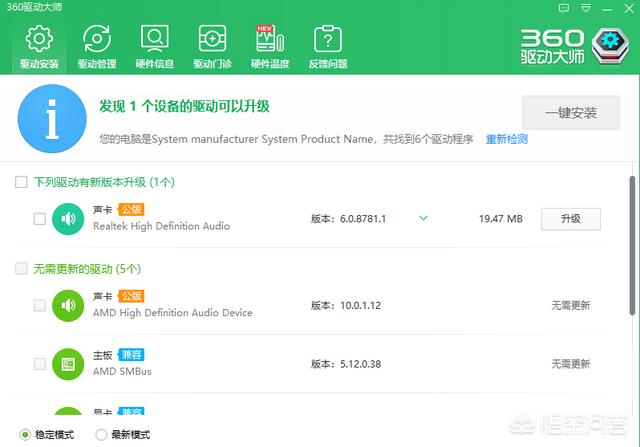The height and width of the screenshot is (447, 640).
Task: Open 硬件信息 monitor icon
Action: (154, 40)
